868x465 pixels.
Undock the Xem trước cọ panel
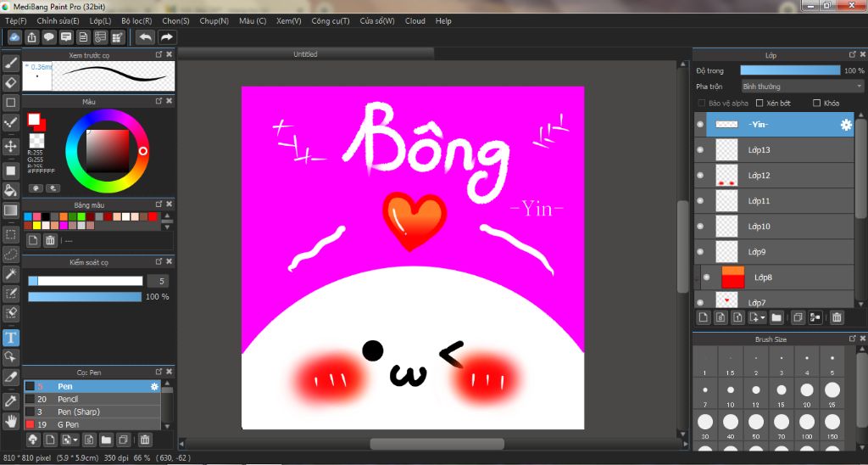pos(159,54)
